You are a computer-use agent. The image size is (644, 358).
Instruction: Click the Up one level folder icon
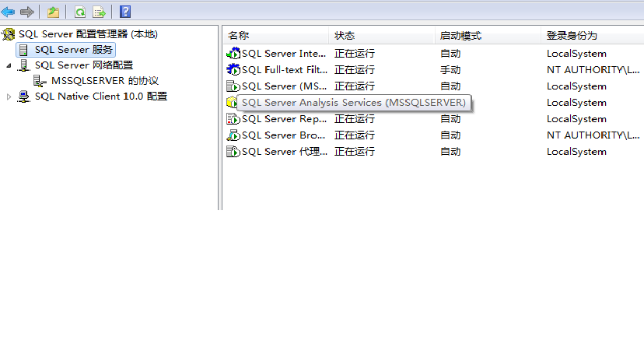tap(53, 12)
